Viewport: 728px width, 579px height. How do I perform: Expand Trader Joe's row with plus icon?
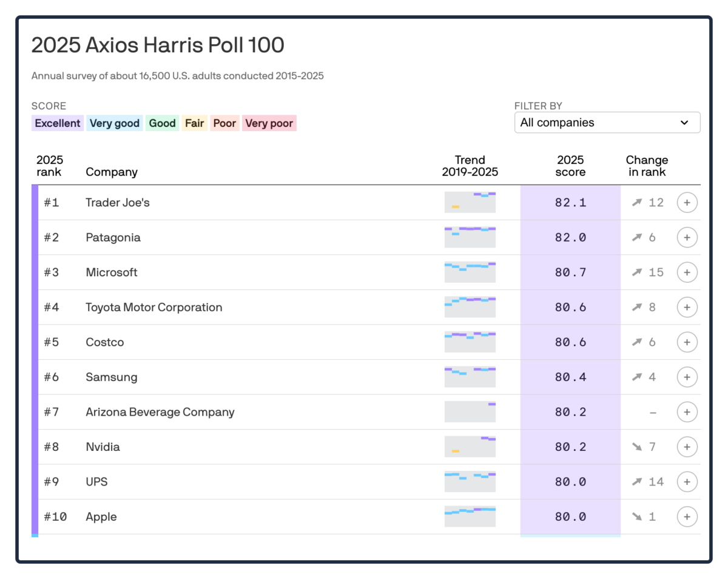pos(687,203)
